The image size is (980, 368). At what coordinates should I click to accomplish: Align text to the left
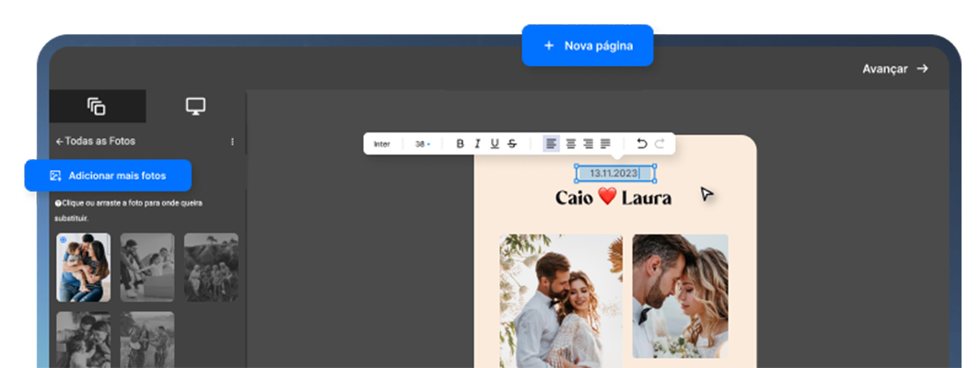click(x=551, y=144)
